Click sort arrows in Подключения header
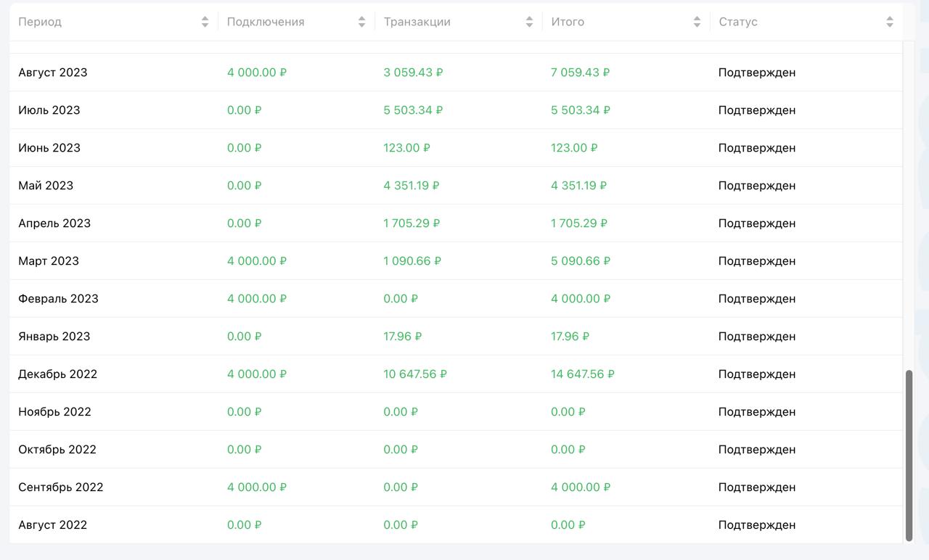 coord(361,22)
